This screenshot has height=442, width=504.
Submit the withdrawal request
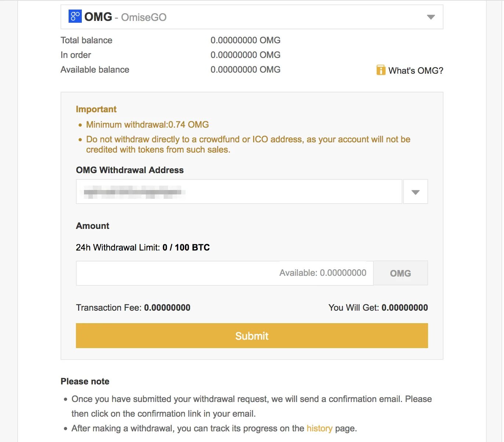[252, 336]
